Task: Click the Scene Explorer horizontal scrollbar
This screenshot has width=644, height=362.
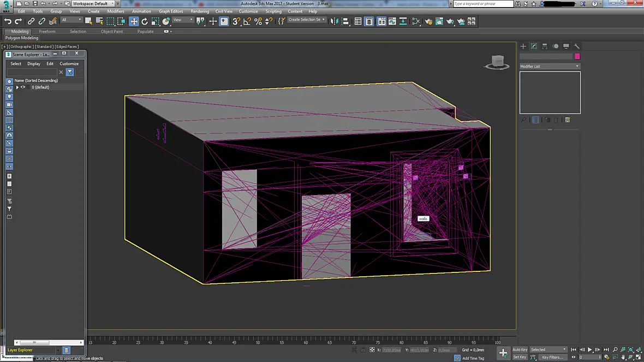Action: (x=49, y=342)
